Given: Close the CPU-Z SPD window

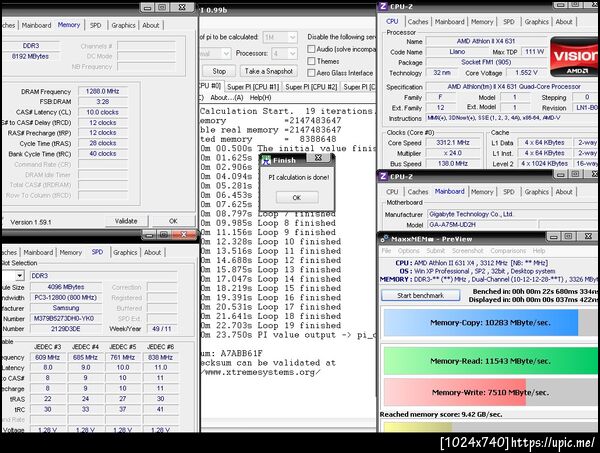Looking at the screenshot, I should click(x=183, y=234).
